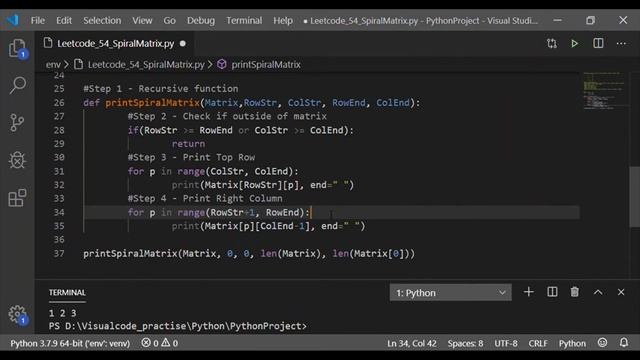Viewport: 640px width, 360px height.
Task: Click "printSpiralMatrix" in the def line
Action: coord(152,102)
